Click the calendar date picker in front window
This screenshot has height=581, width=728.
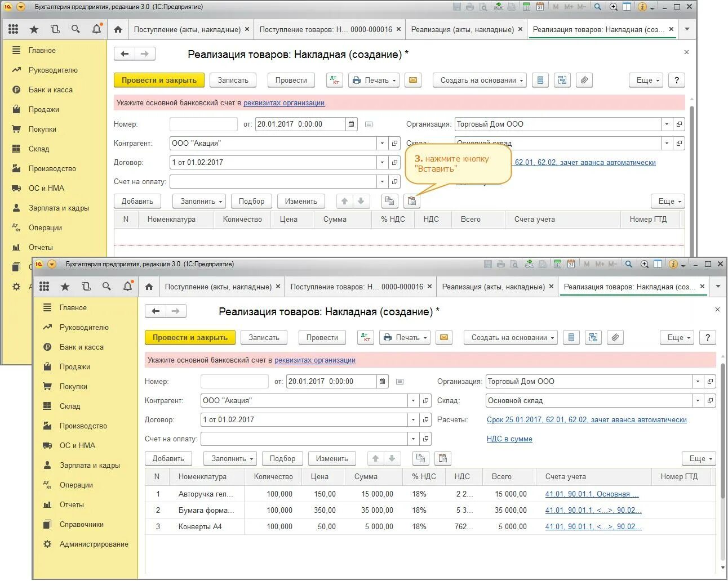click(x=382, y=381)
